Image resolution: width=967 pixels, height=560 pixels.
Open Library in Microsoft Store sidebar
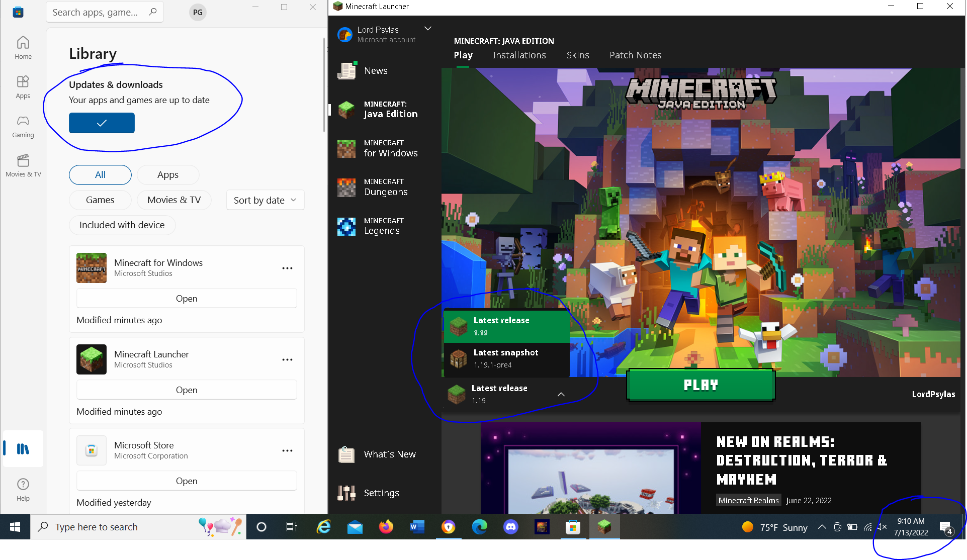coord(23,449)
